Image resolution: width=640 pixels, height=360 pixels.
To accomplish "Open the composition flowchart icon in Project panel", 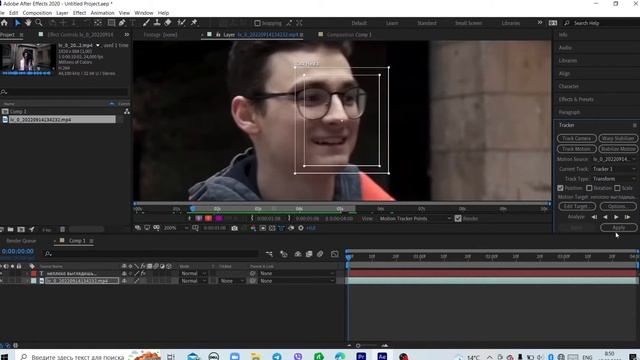I will click(127, 111).
